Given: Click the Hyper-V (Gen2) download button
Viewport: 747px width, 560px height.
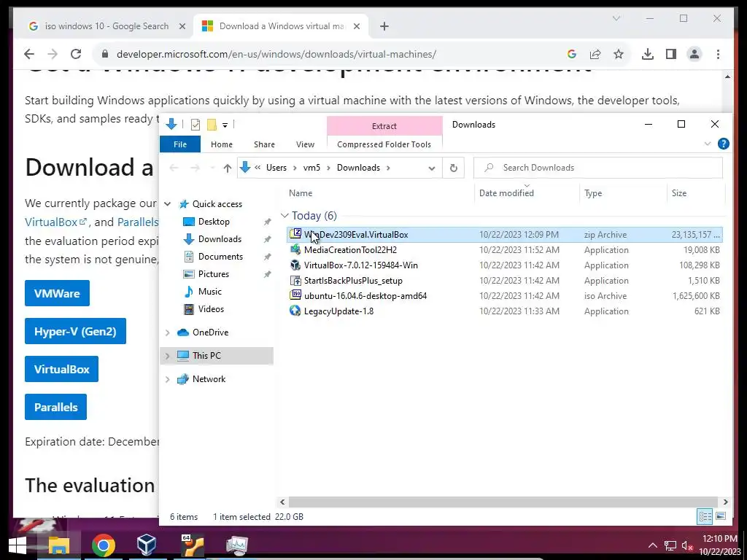Looking at the screenshot, I should click(x=75, y=331).
